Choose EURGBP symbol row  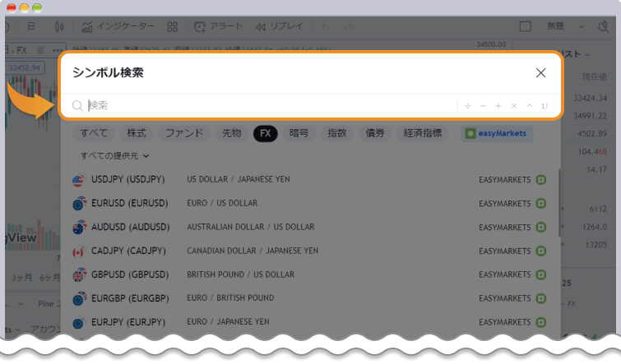(309, 298)
